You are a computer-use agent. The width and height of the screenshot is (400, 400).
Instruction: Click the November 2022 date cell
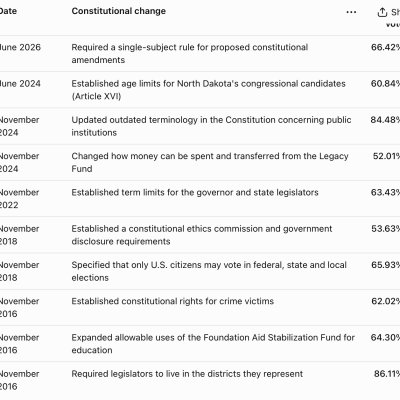(19, 199)
